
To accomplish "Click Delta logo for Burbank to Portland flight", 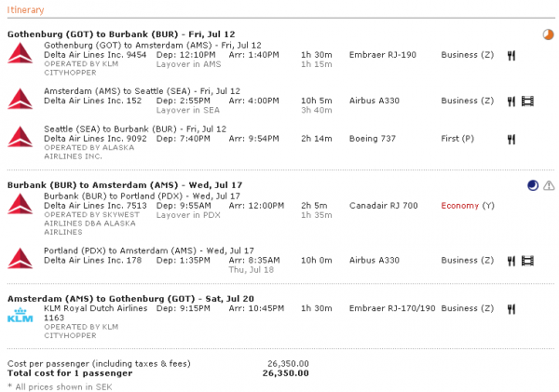I will [x=20, y=205].
